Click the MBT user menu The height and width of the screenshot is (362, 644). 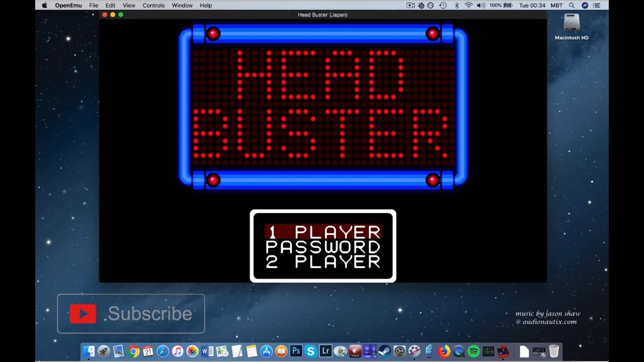(x=556, y=6)
